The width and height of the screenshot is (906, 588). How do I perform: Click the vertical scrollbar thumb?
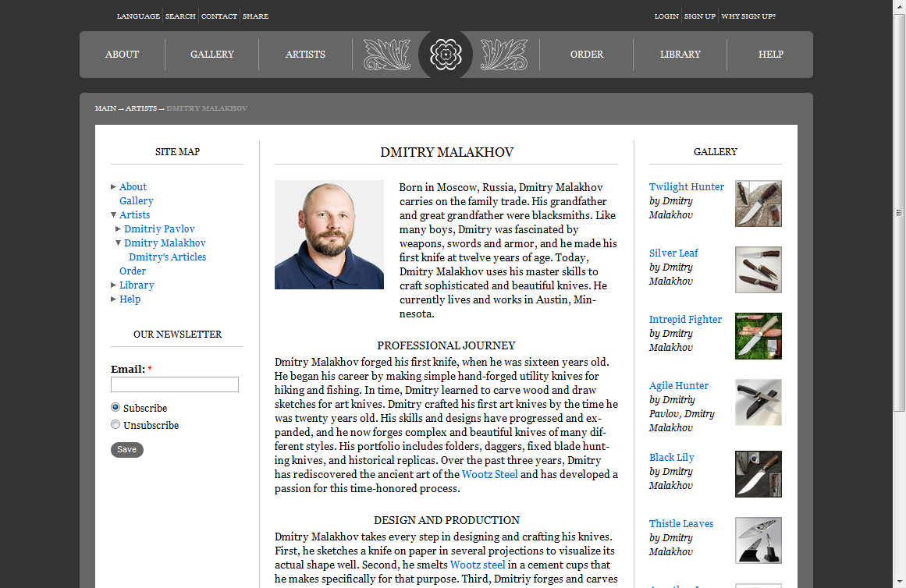(899, 213)
